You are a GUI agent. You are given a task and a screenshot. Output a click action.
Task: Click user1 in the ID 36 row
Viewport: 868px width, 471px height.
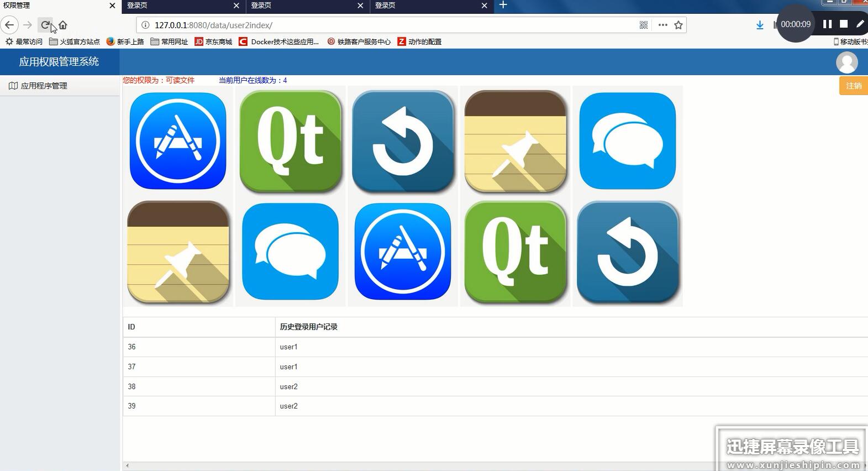tap(288, 347)
